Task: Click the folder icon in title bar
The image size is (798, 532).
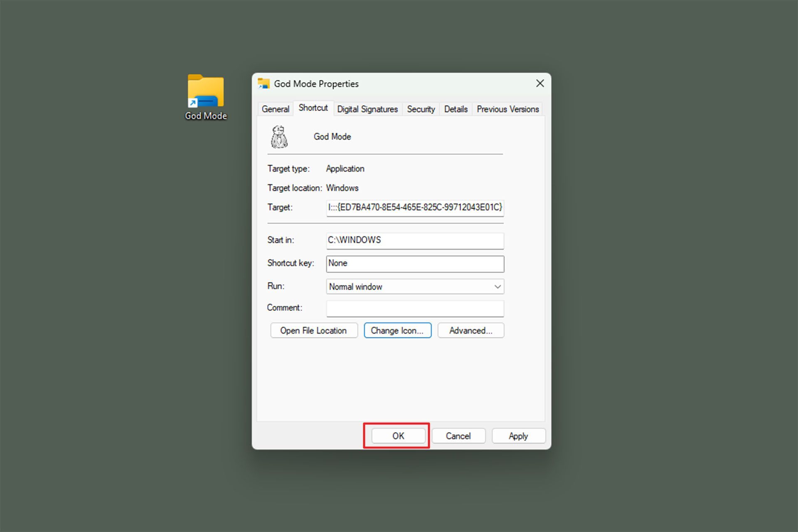Action: tap(264, 84)
